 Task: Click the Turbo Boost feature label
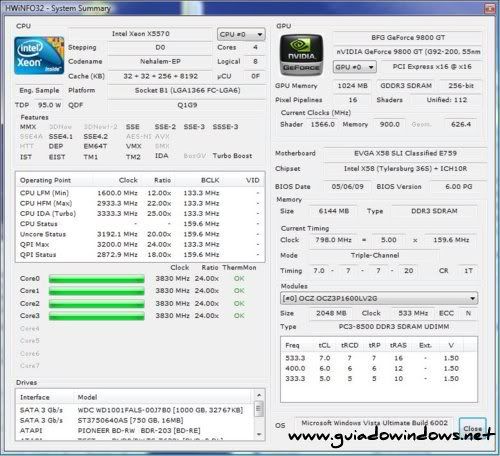point(232,156)
